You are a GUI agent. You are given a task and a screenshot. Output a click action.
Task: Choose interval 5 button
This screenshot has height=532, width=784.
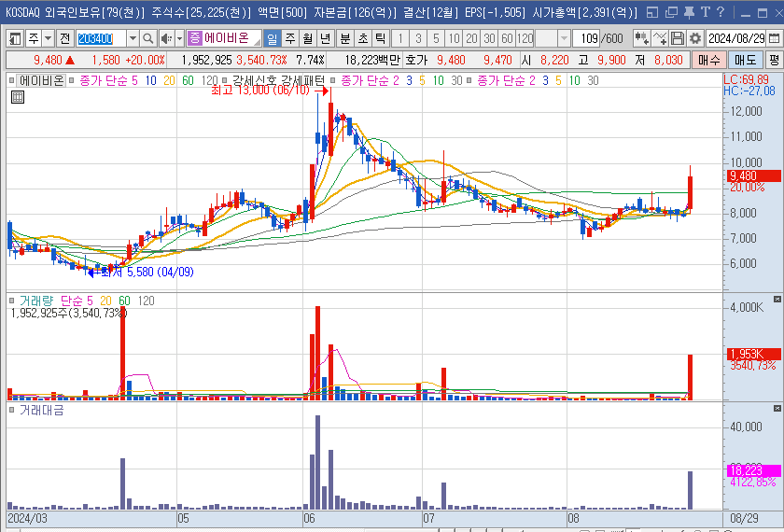[x=436, y=38]
